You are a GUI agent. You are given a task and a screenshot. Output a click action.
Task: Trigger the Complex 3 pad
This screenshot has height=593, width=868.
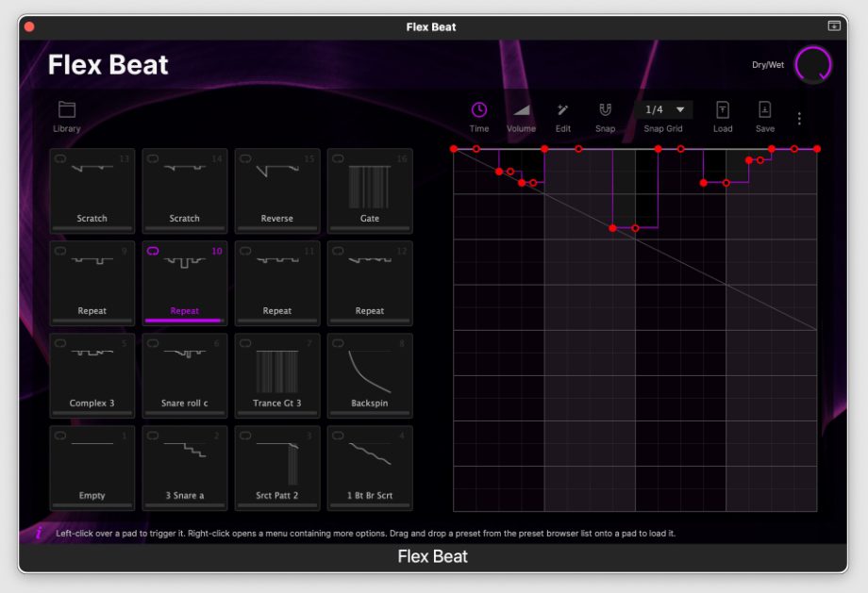pyautogui.click(x=92, y=375)
